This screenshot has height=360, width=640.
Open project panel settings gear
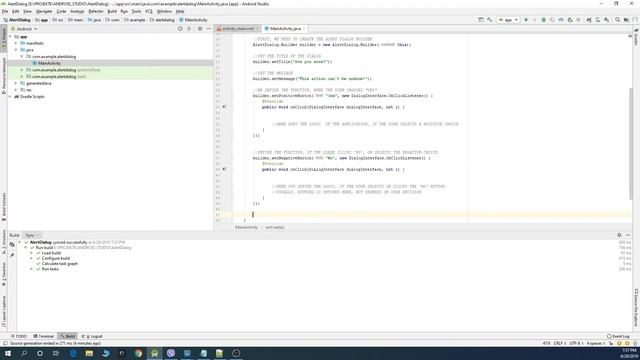(200, 29)
